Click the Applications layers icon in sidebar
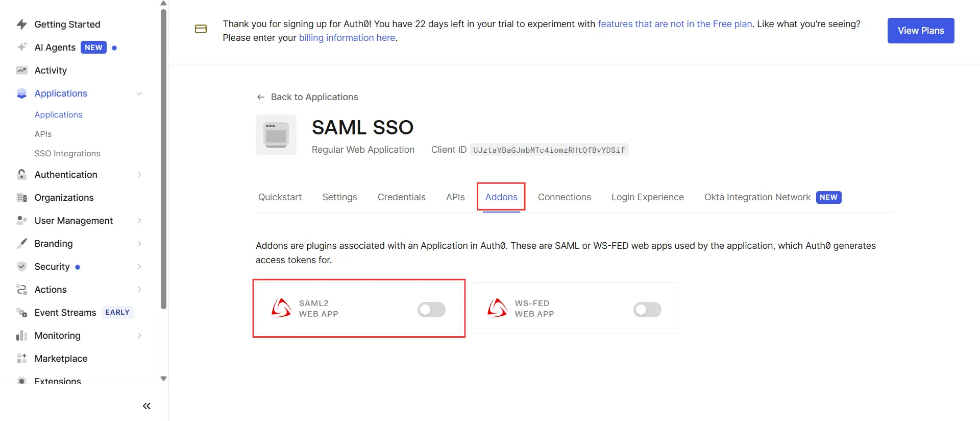Image resolution: width=980 pixels, height=421 pixels. pyautogui.click(x=21, y=93)
